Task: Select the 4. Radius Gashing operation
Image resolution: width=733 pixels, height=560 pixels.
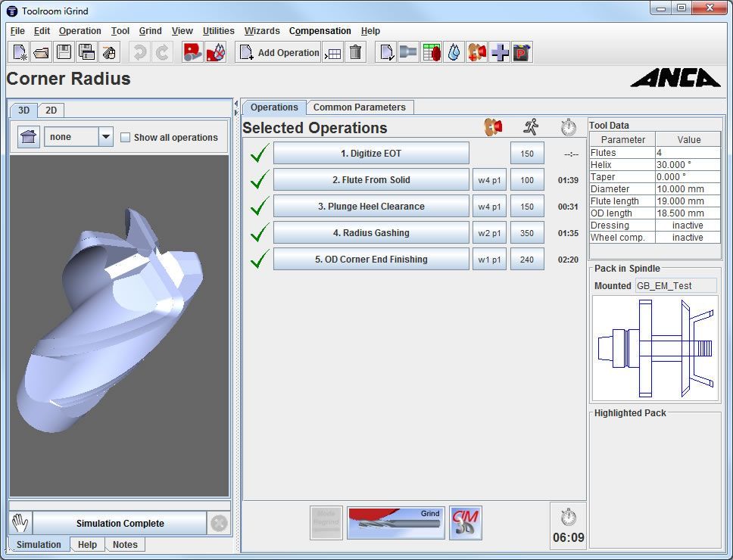Action: 371,232
